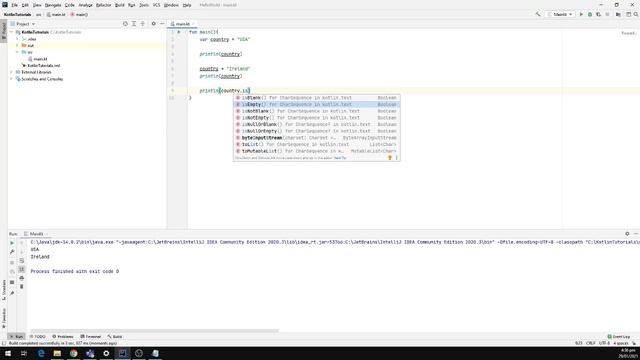Click run gutter icon beside fun main
The height and width of the screenshot is (360, 640).
click(179, 32)
